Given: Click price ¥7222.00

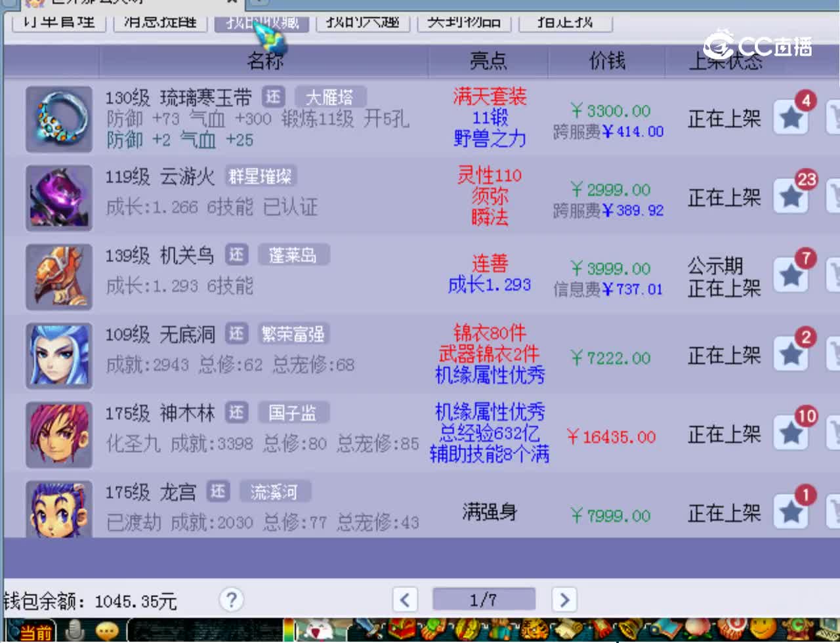Looking at the screenshot, I should 610,358.
